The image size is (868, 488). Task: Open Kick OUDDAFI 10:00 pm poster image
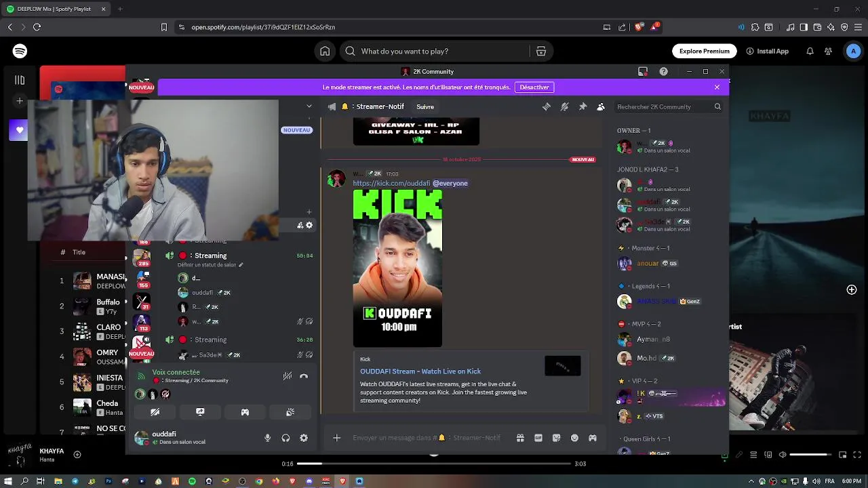pyautogui.click(x=397, y=268)
